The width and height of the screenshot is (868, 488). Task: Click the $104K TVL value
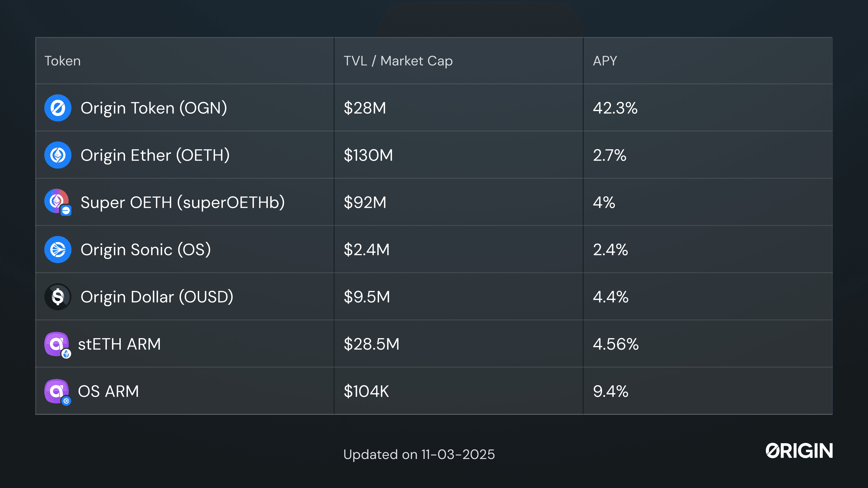[x=366, y=391]
